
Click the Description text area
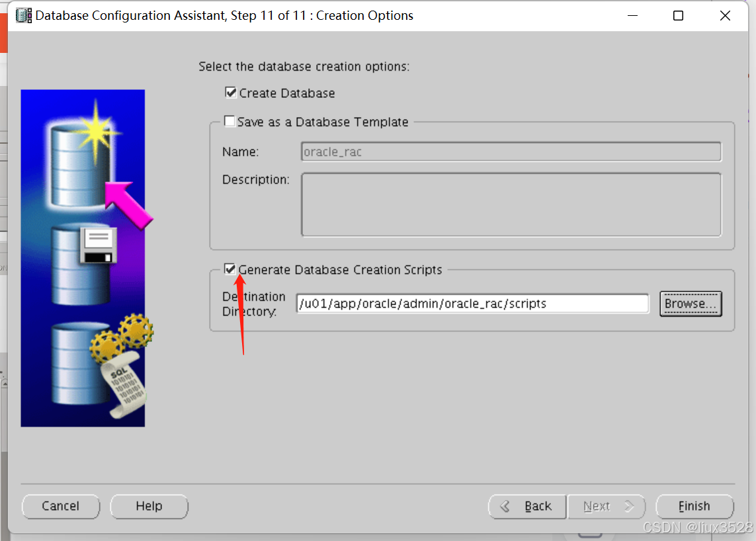click(511, 204)
